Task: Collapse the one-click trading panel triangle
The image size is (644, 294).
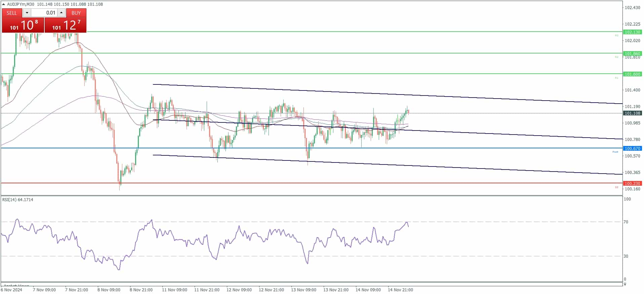Action: [x=4, y=4]
